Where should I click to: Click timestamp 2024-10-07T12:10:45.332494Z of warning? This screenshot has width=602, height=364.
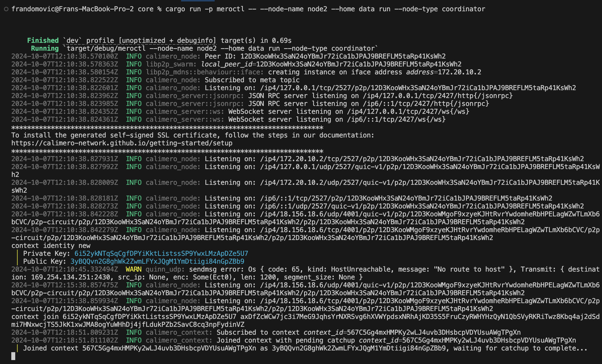click(x=65, y=269)
